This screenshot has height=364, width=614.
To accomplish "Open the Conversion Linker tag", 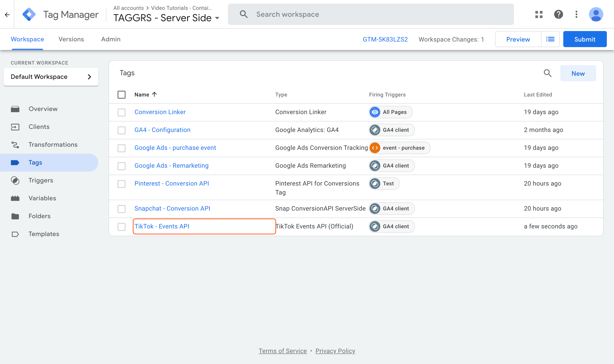I will click(x=160, y=112).
